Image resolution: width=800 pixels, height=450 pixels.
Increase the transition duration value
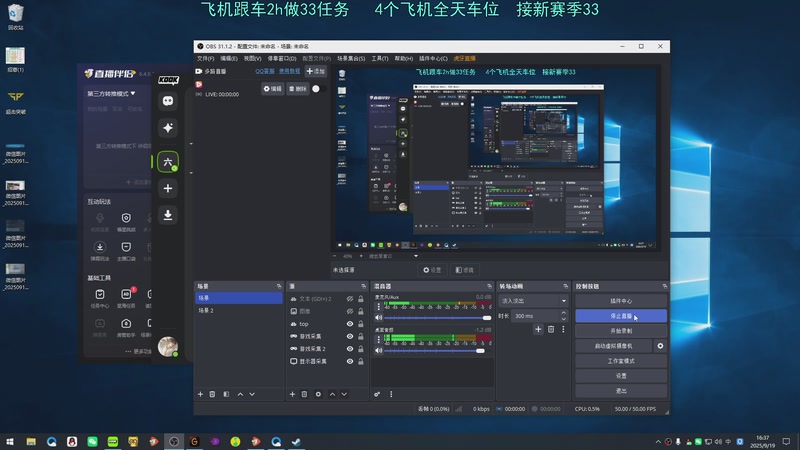pyautogui.click(x=563, y=313)
